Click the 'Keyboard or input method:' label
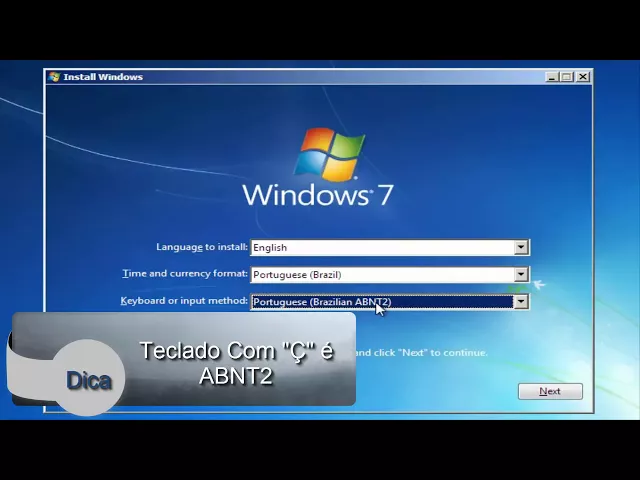This screenshot has width=640, height=480. point(184,301)
